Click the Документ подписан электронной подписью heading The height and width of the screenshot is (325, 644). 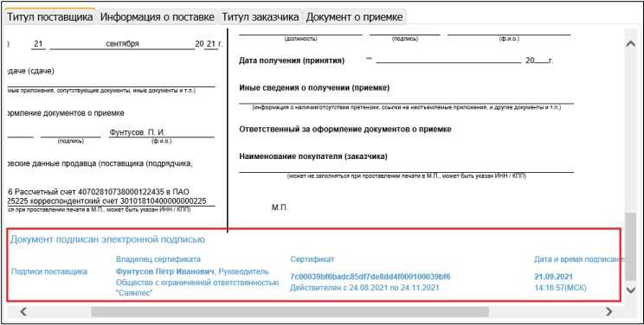coord(107,239)
